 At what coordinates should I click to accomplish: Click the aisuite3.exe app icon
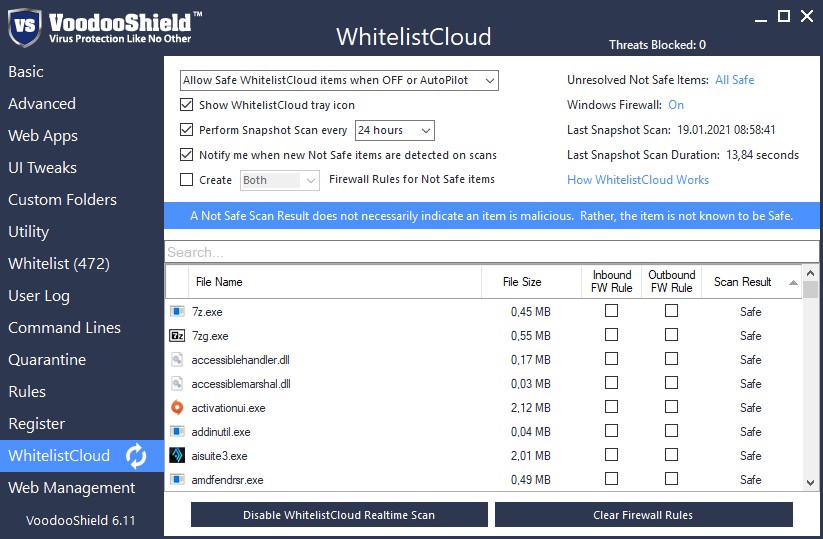coord(177,456)
